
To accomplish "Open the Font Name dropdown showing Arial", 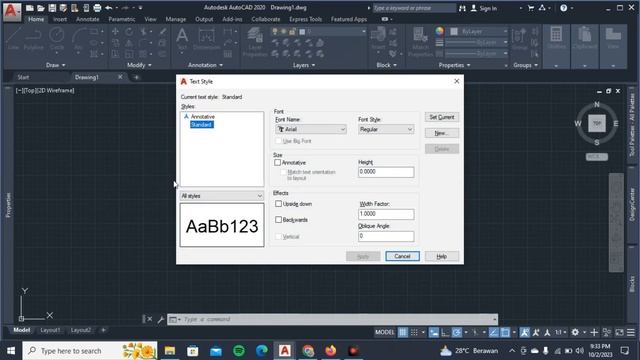I will click(x=311, y=129).
